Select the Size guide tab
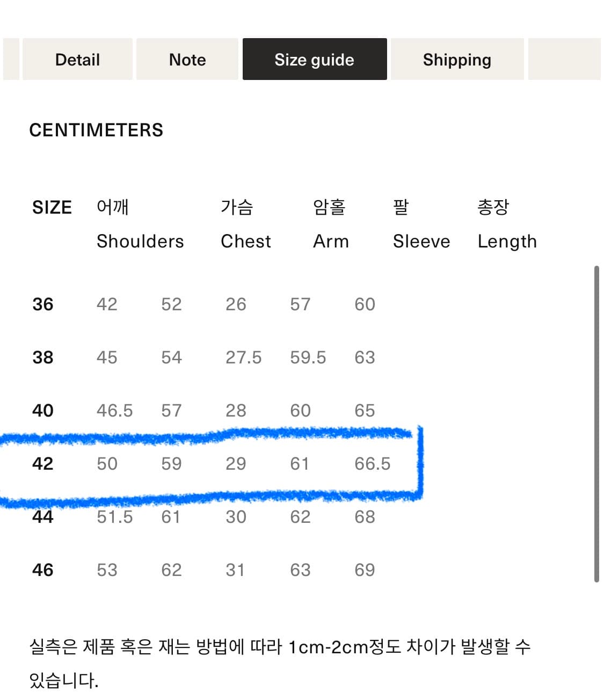This screenshot has width=604, height=700. [x=315, y=60]
